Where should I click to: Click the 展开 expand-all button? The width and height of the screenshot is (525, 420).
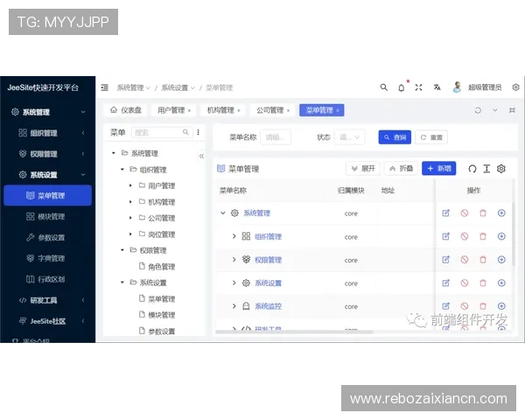click(x=363, y=169)
